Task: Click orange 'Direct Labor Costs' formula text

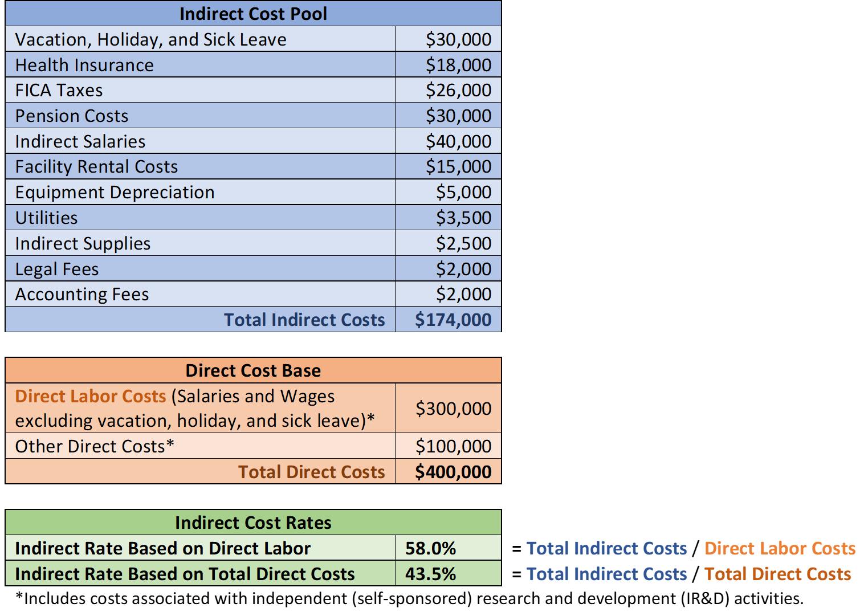Action: pyautogui.click(x=780, y=548)
